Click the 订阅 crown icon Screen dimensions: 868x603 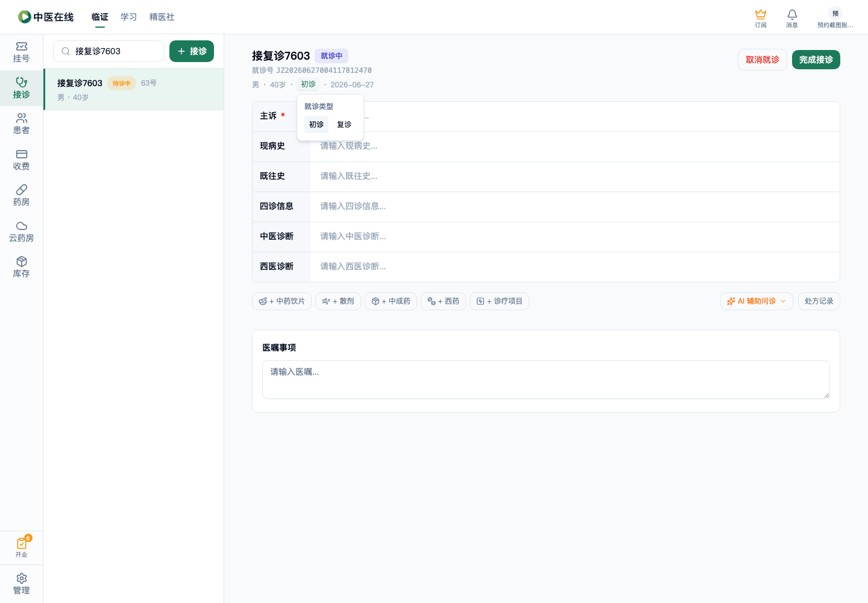pyautogui.click(x=761, y=18)
